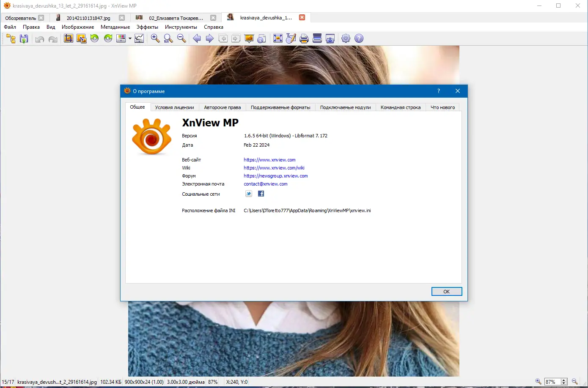This screenshot has height=388, width=588.
Task: Open the Что нового tab
Action: [x=443, y=107]
